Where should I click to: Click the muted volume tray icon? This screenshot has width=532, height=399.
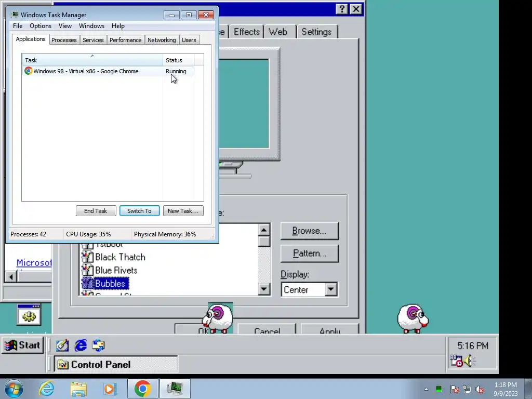click(x=480, y=389)
